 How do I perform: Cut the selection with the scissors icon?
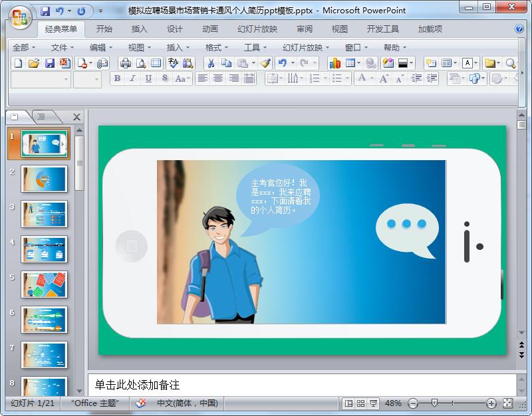tap(211, 63)
